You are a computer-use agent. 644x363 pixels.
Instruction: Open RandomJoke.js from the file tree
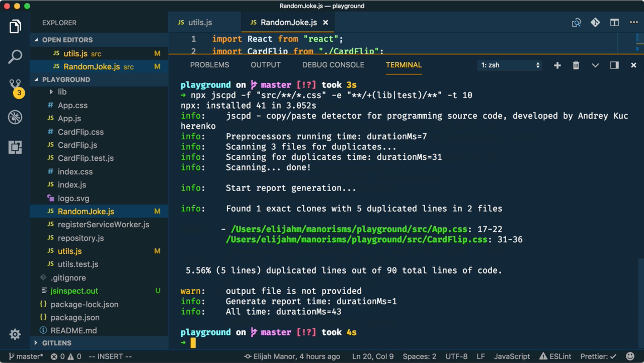[86, 211]
